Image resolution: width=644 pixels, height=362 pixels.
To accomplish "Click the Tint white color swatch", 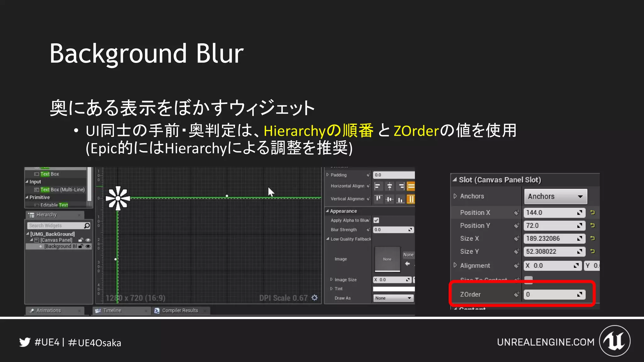I will coord(394,289).
